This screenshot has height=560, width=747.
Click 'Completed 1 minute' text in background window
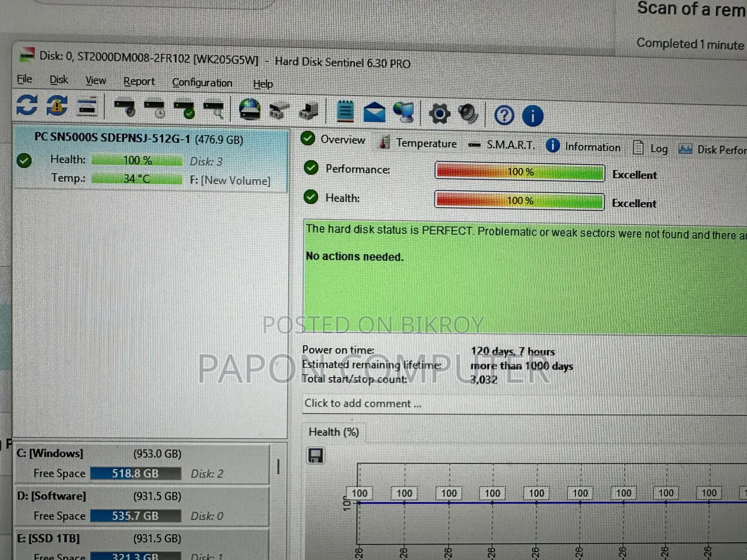tap(691, 44)
